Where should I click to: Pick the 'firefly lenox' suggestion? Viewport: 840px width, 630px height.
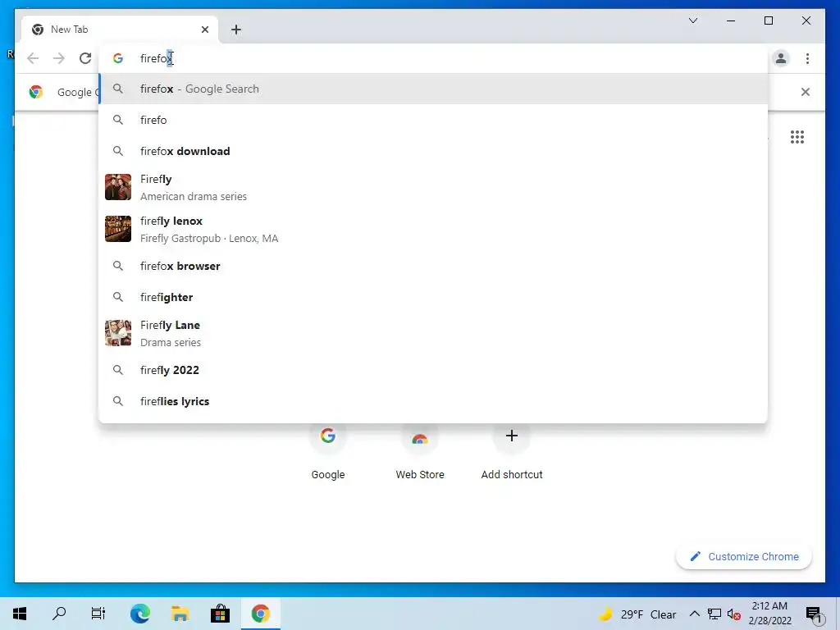433,230
